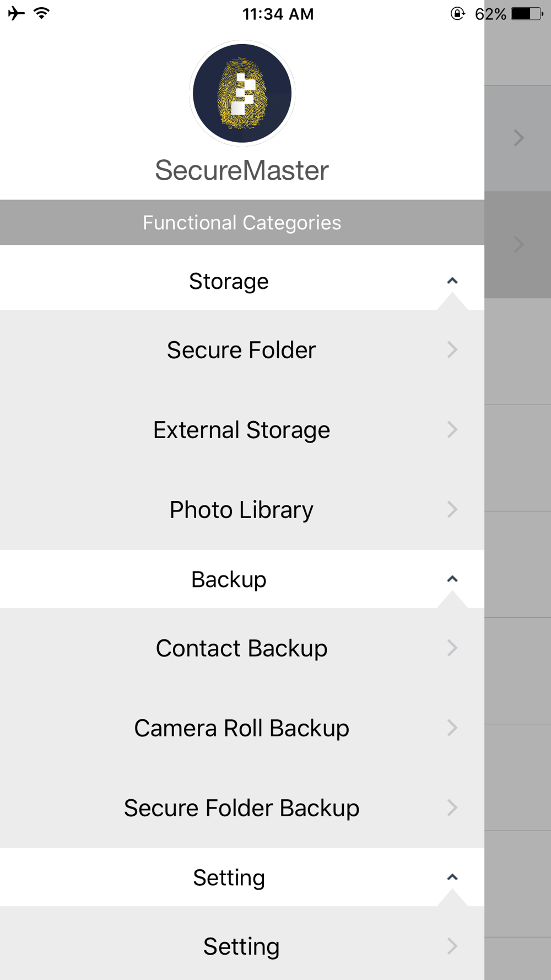Click the Photo Library chevron arrow
Screen dimensions: 551x980
pos(452,509)
